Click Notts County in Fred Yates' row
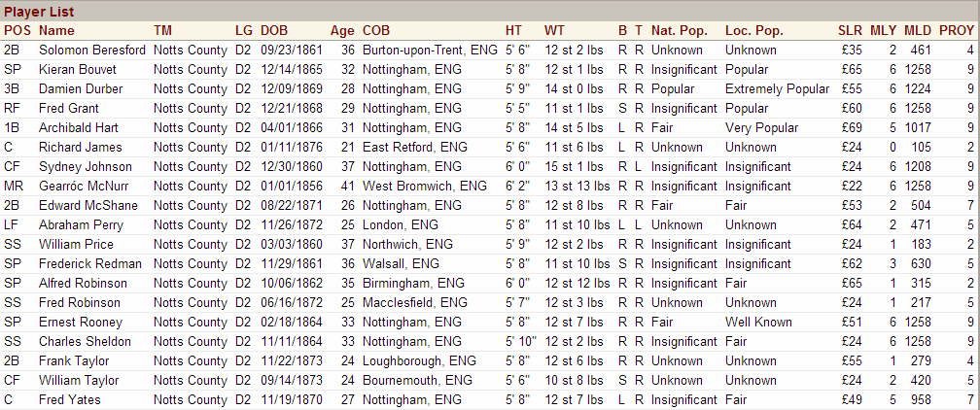 click(190, 399)
